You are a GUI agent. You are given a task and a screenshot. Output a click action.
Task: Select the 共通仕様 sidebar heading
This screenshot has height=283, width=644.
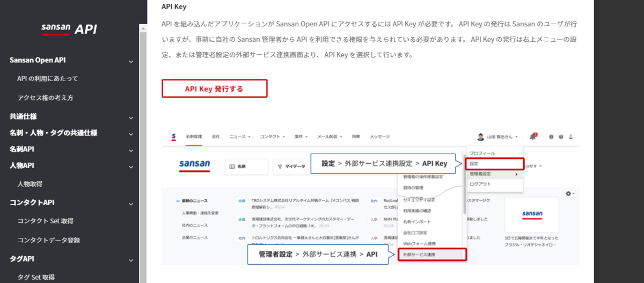[23, 116]
